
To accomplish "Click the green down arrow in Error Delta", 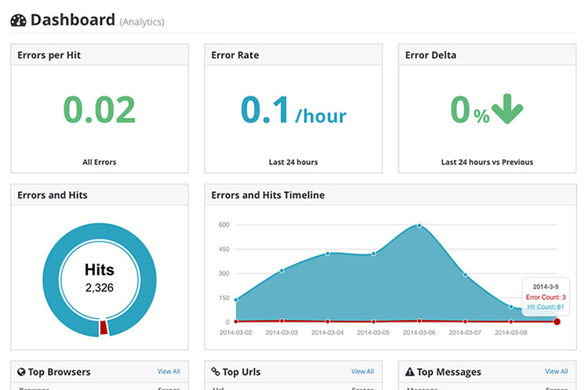I will tap(507, 109).
